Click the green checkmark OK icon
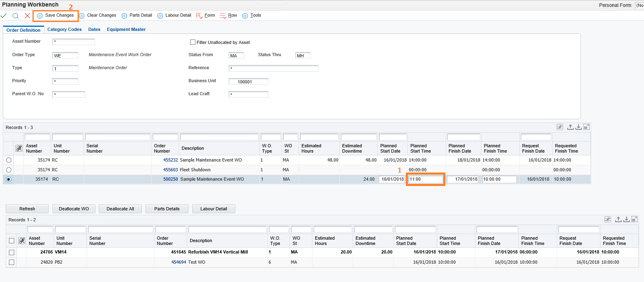 point(4,15)
